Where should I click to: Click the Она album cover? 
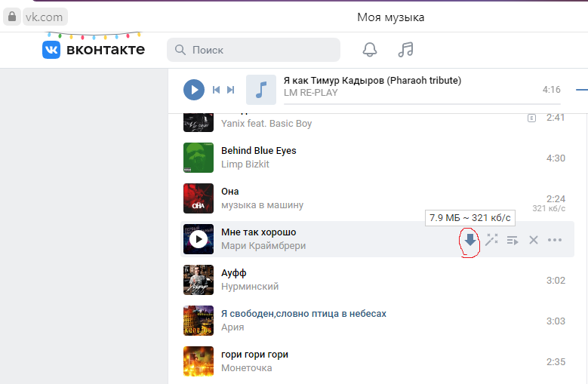(x=199, y=198)
